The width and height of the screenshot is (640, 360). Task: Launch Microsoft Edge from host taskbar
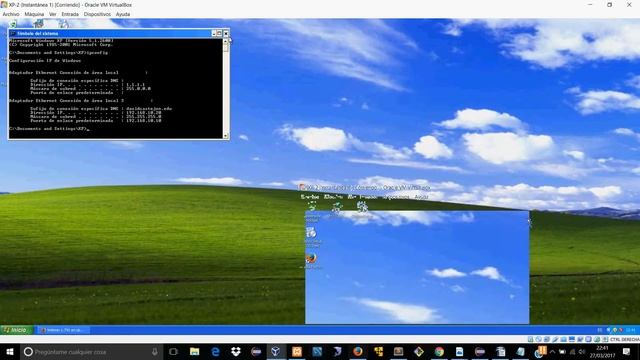pyautogui.click(x=215, y=351)
